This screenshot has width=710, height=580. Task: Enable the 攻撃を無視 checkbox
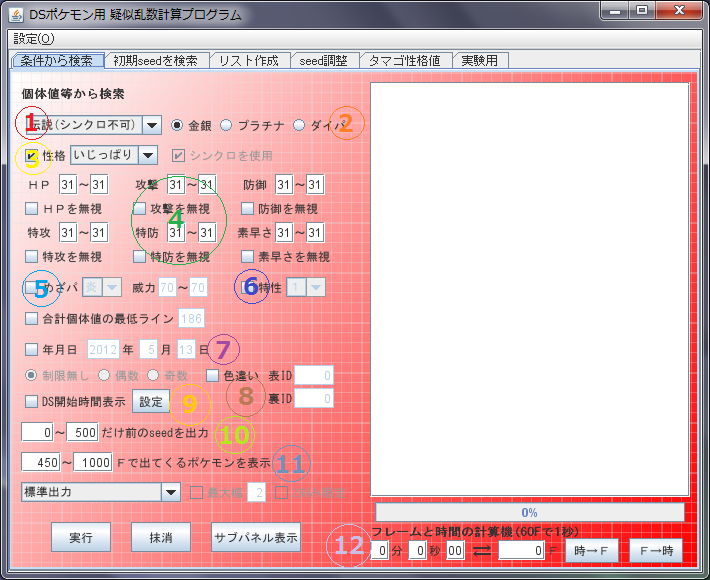139,209
